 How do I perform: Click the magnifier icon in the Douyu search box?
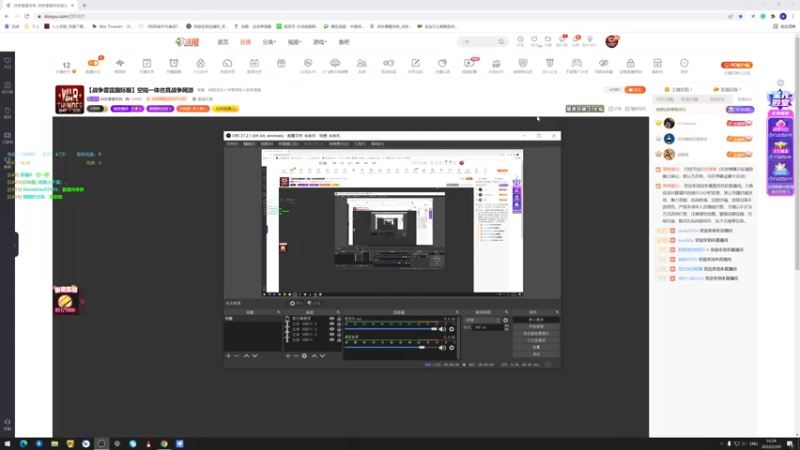pyautogui.click(x=501, y=42)
